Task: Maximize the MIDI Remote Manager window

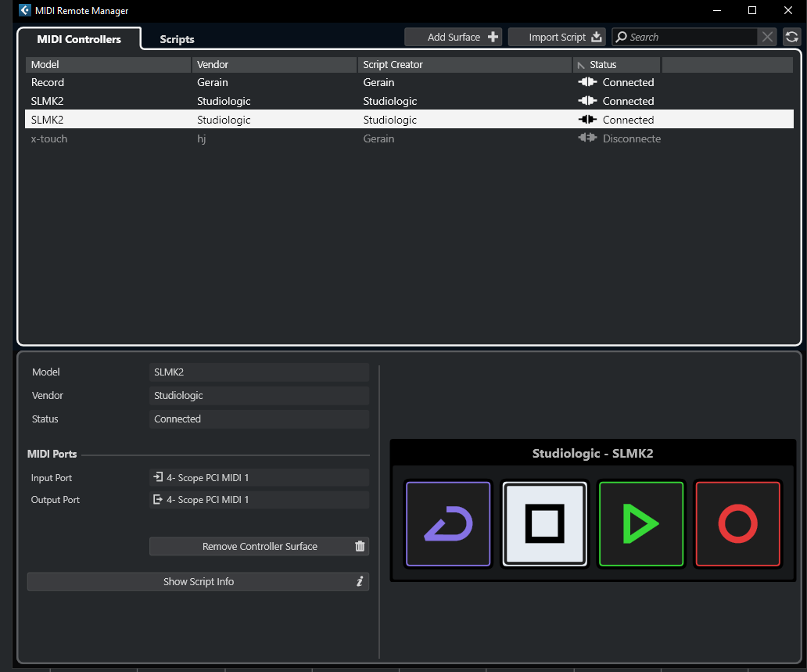Action: pyautogui.click(x=752, y=10)
